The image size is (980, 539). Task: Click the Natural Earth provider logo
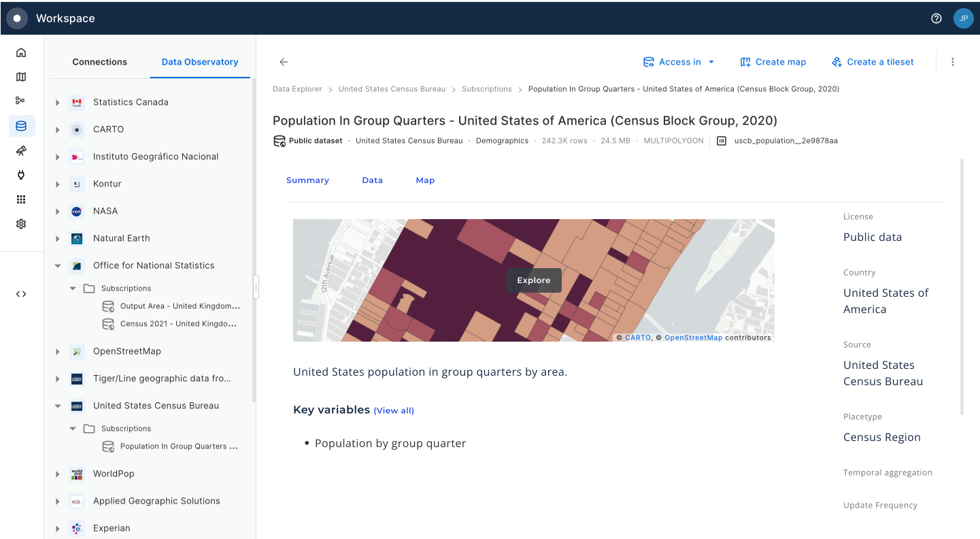pyautogui.click(x=77, y=238)
